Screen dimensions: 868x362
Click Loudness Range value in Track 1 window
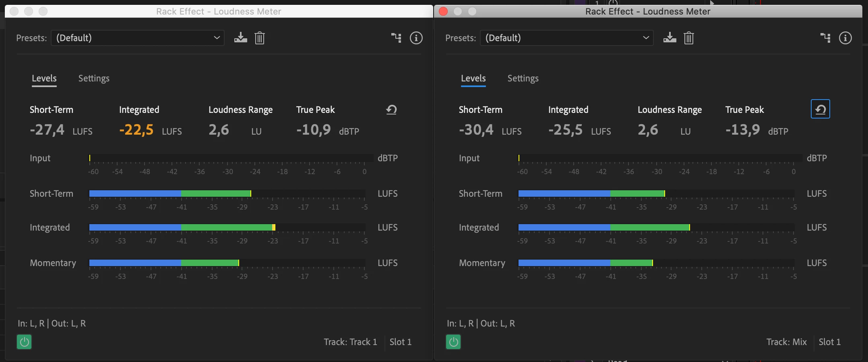click(x=219, y=130)
